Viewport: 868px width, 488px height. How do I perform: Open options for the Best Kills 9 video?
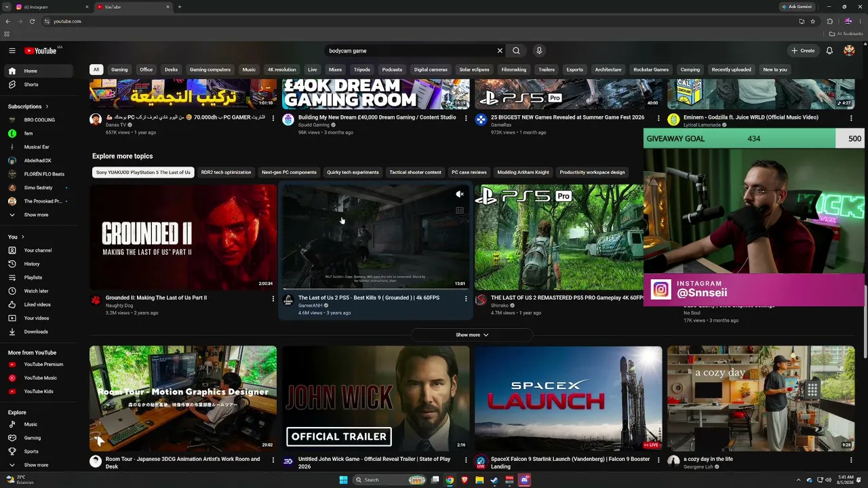coord(466,298)
